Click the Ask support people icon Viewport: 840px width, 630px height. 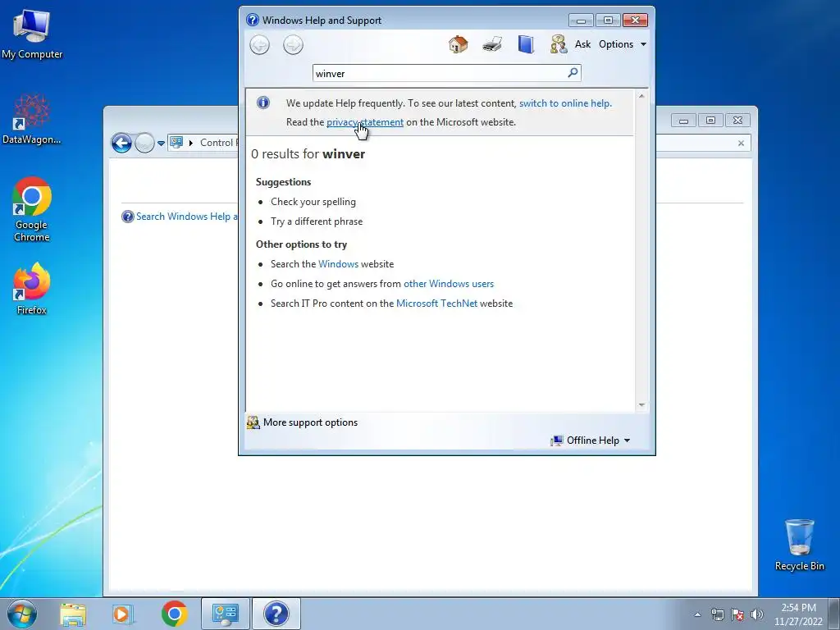coord(558,44)
